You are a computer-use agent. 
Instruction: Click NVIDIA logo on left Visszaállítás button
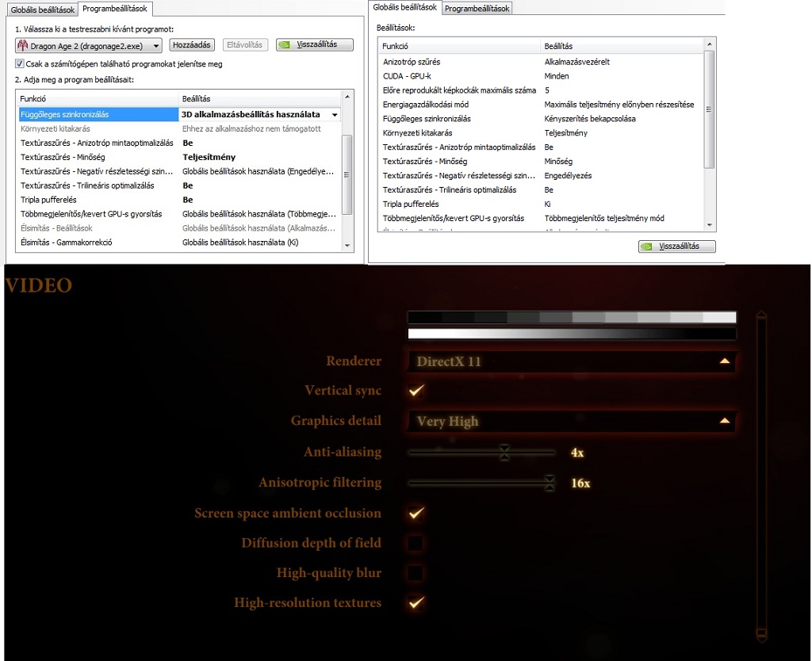(x=284, y=45)
